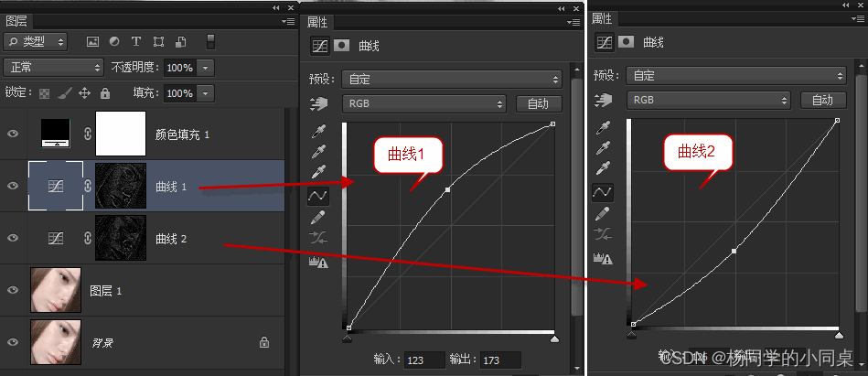Expand the 预设 自定 preset dropdown in right panel
This screenshot has width=868, height=376.
click(735, 75)
